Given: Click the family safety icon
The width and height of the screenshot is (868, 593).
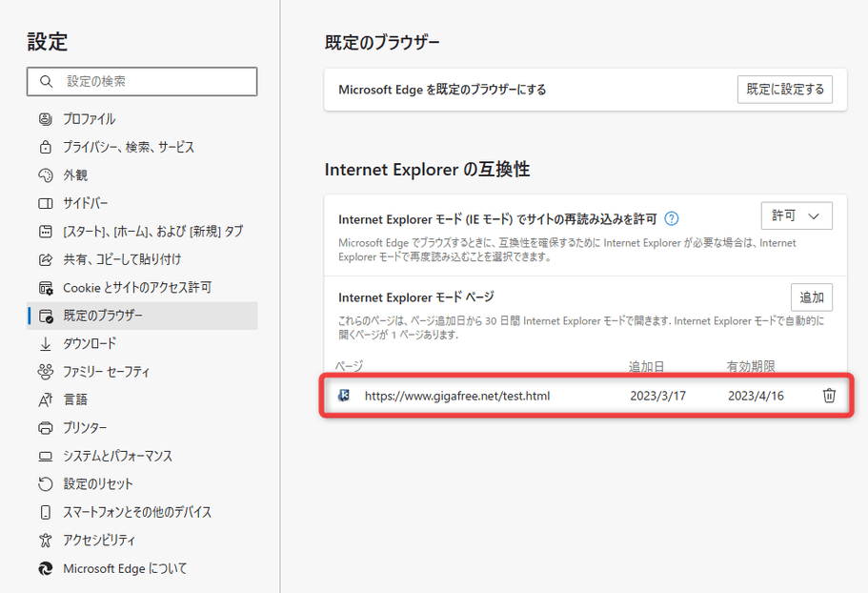Looking at the screenshot, I should click(x=46, y=372).
